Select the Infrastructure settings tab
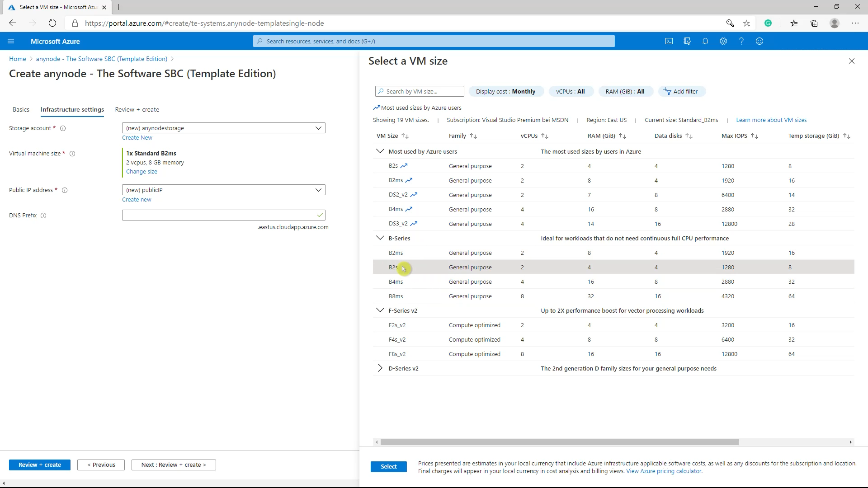 tap(72, 109)
